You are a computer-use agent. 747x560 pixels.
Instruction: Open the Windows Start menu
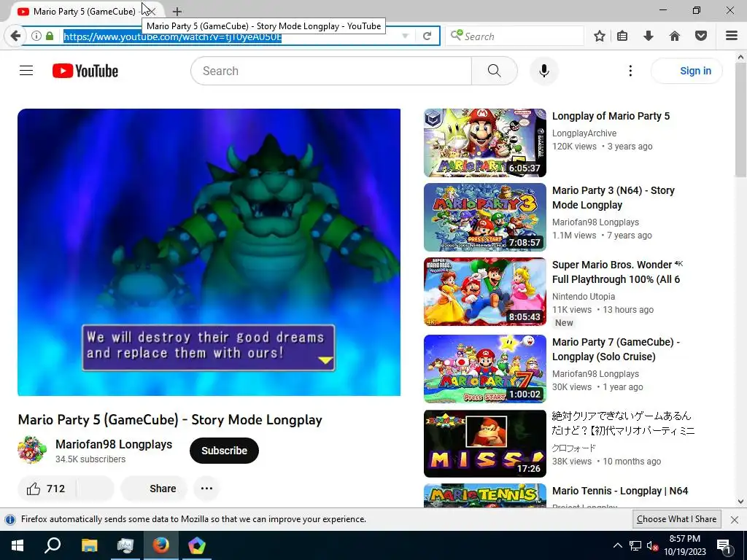[18, 545]
